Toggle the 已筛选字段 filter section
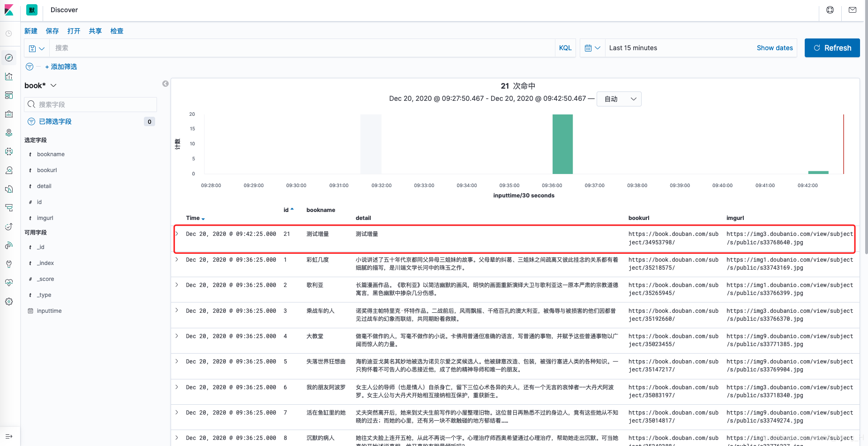The width and height of the screenshot is (868, 446). [x=53, y=121]
